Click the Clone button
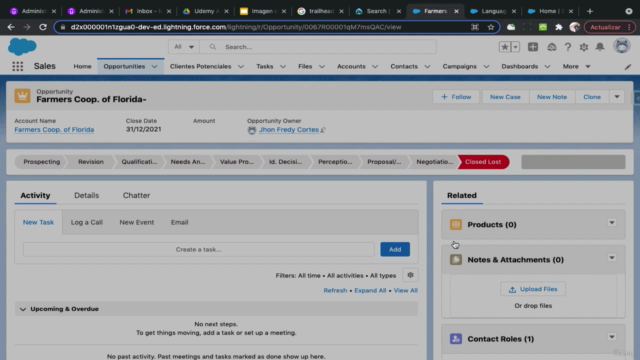 (x=592, y=97)
